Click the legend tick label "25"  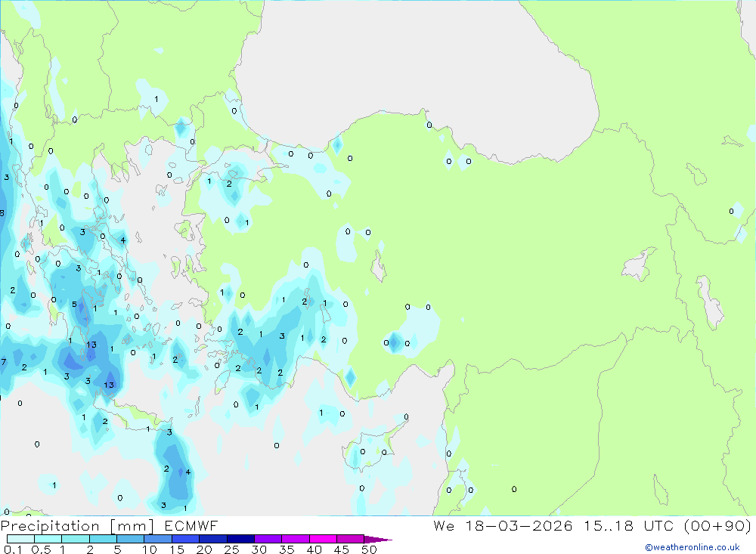click(232, 549)
